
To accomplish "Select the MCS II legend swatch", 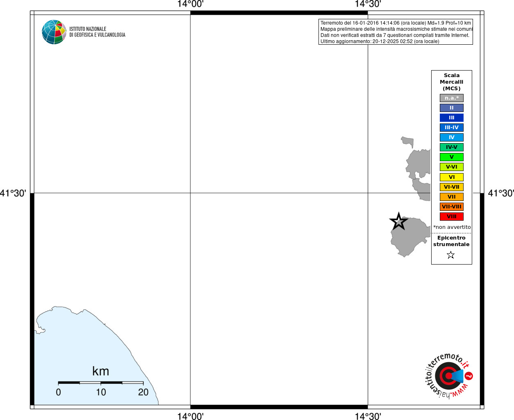I will click(452, 108).
